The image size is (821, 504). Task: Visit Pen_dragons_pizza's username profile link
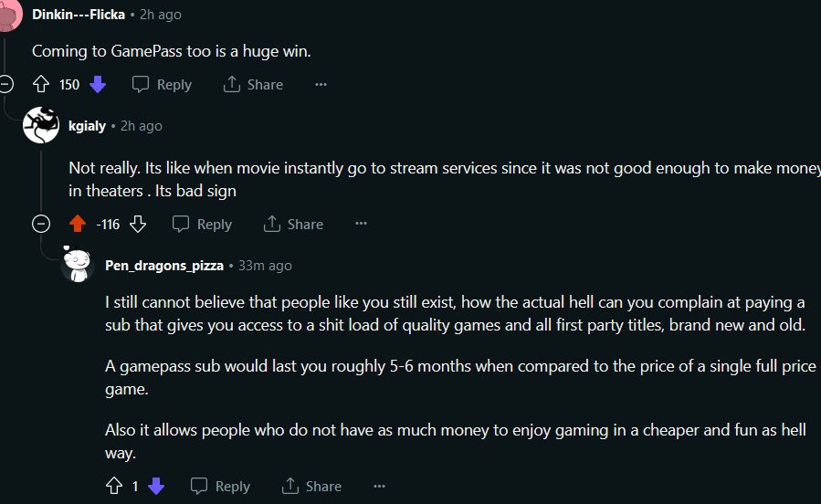click(x=164, y=266)
